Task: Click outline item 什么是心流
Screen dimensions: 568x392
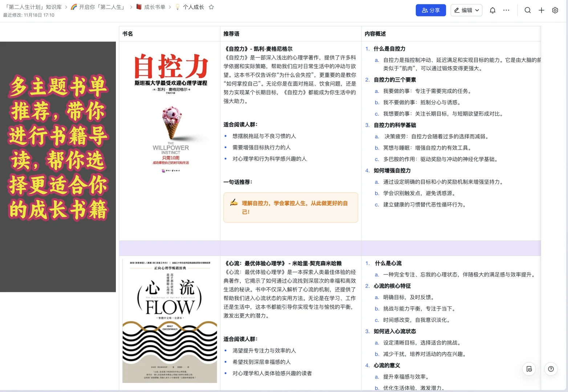Action: 388,263
